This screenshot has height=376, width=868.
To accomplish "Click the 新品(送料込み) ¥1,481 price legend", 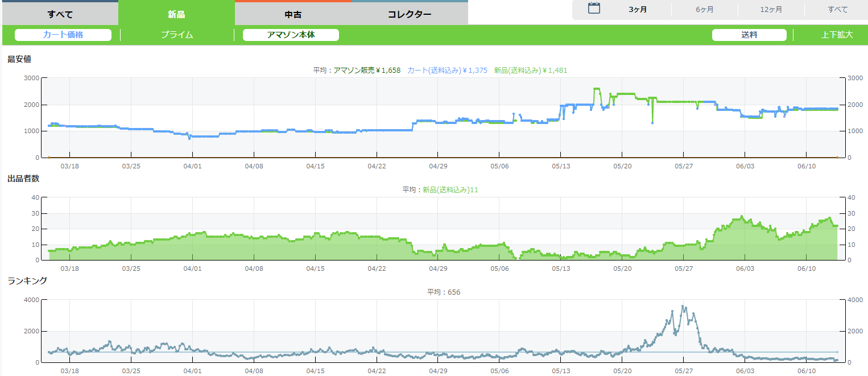I will [530, 71].
